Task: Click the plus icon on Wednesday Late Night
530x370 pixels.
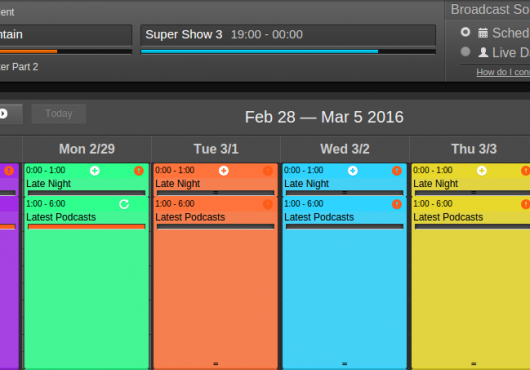Action: pyautogui.click(x=353, y=171)
